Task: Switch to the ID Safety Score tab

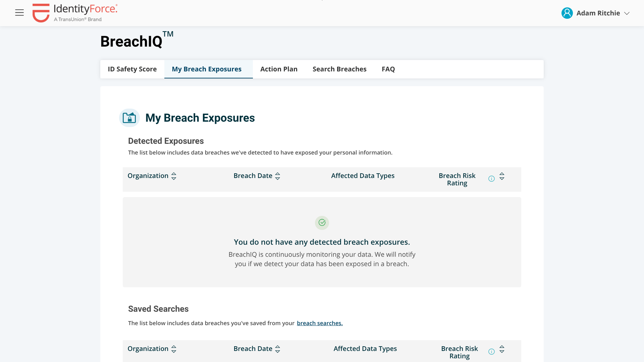Action: 132,69
